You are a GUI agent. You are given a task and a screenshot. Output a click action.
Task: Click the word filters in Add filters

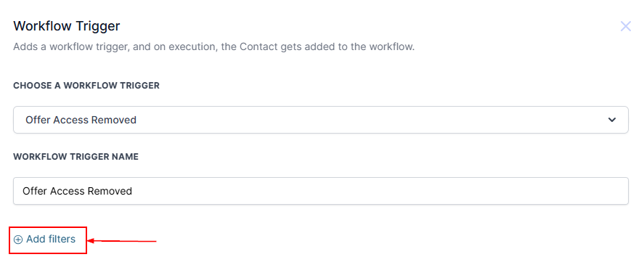coord(61,239)
